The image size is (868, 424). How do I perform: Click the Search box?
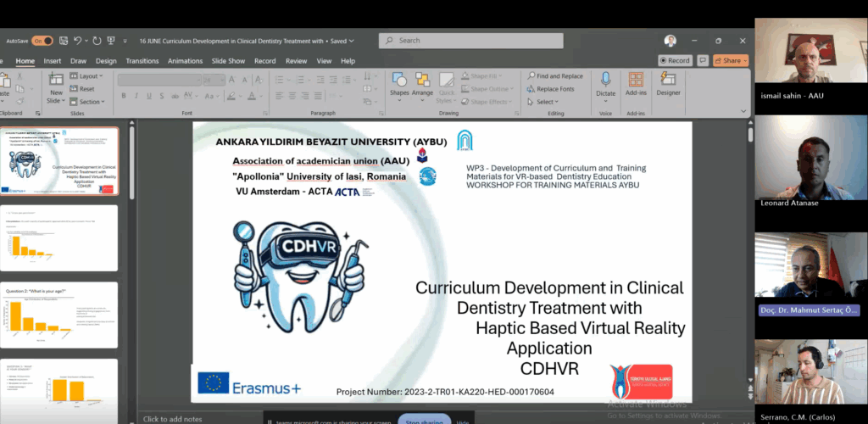[471, 41]
